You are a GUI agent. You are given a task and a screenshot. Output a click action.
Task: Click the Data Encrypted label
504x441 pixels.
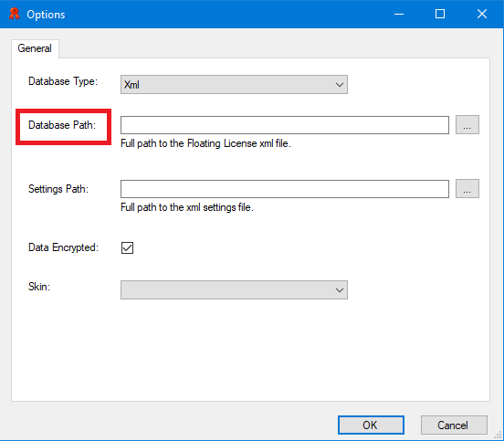(63, 247)
